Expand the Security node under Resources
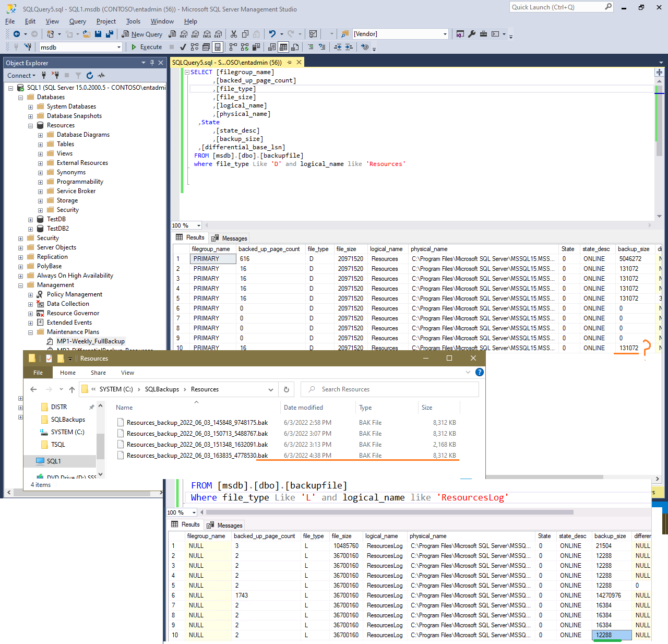Viewport: 668px width, 644px height. [40, 210]
